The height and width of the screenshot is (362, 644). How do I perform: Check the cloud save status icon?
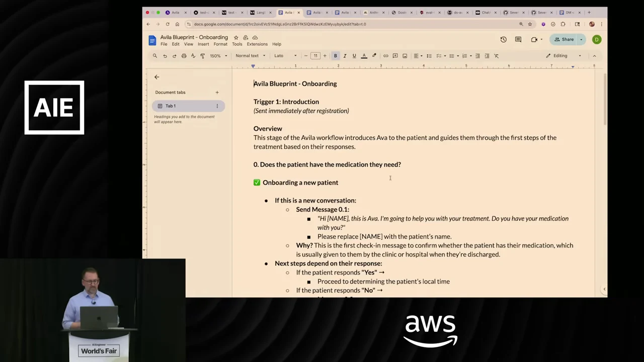pyautogui.click(x=255, y=37)
